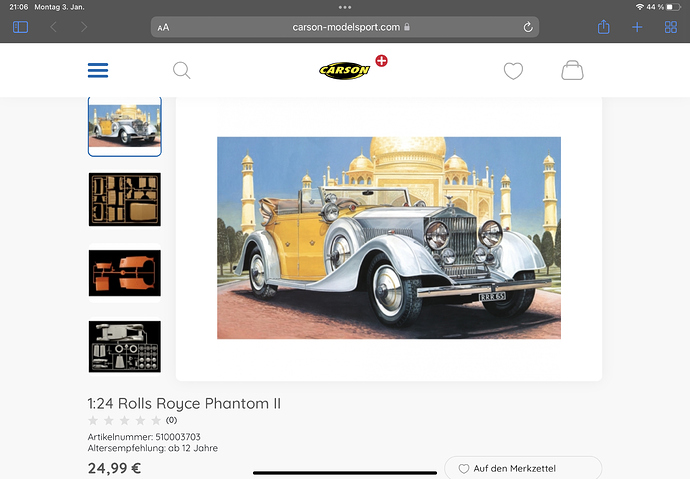Open the shopping bag cart

572,70
